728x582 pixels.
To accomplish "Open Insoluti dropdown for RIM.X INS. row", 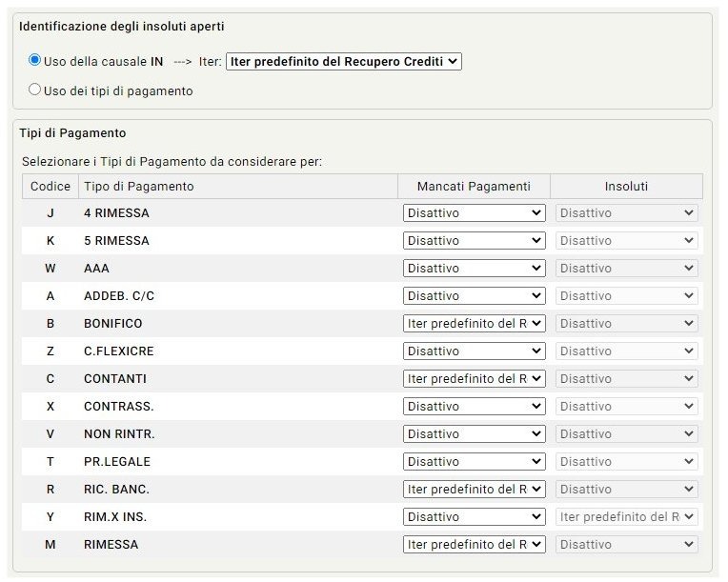I will (626, 517).
